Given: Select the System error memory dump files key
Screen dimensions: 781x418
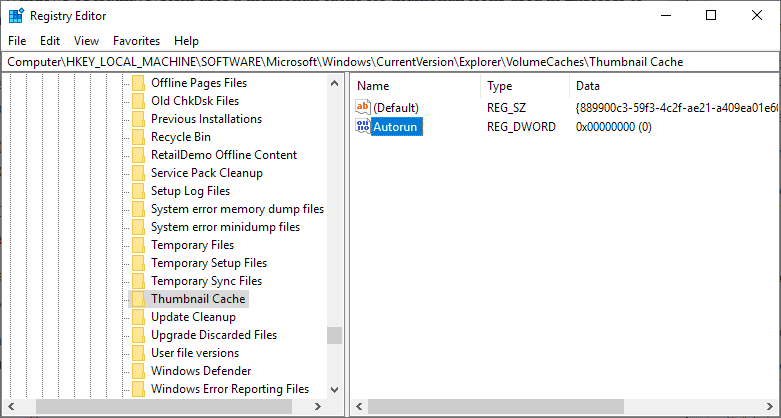Looking at the screenshot, I should 237,209.
